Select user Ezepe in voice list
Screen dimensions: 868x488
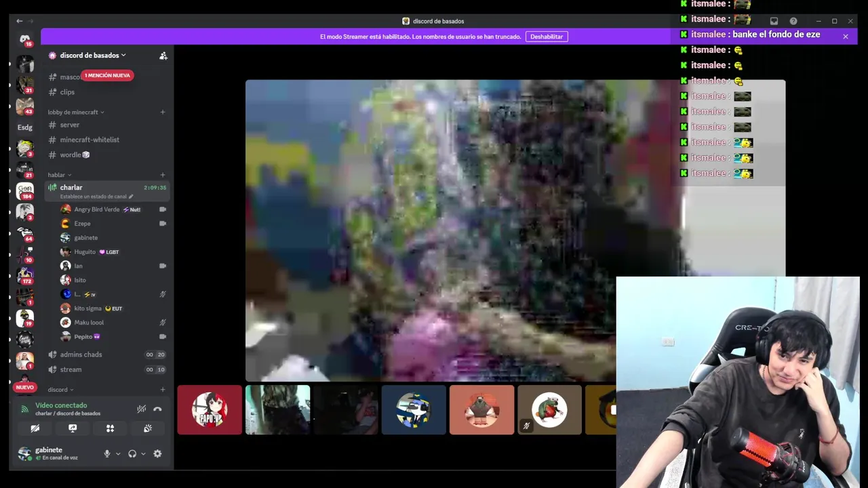(113, 224)
